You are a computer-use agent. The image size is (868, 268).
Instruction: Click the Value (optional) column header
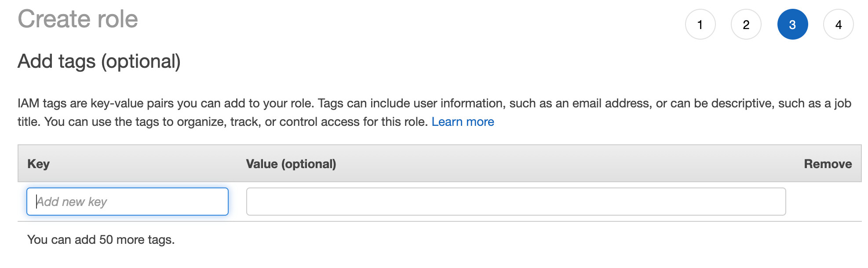(291, 164)
